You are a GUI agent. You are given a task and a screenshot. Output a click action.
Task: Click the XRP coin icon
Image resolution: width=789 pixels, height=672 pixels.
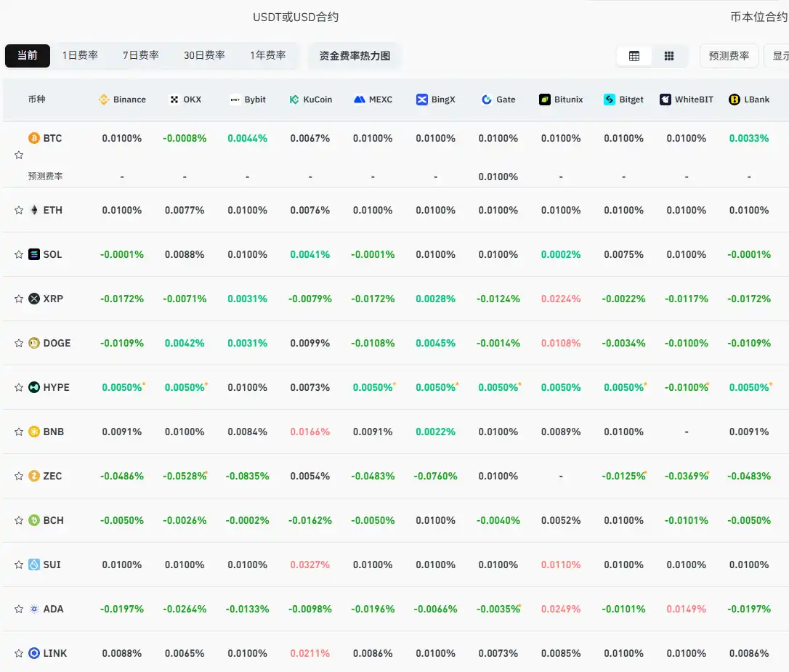coord(33,299)
